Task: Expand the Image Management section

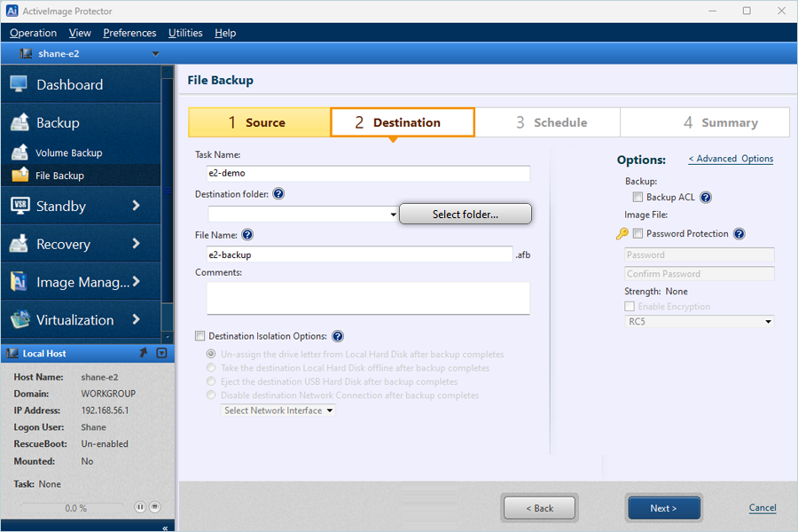Action: [136, 282]
